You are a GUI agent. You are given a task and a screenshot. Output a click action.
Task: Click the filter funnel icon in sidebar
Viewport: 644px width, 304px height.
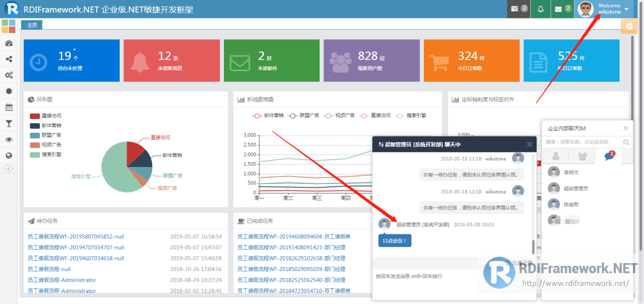tap(9, 123)
